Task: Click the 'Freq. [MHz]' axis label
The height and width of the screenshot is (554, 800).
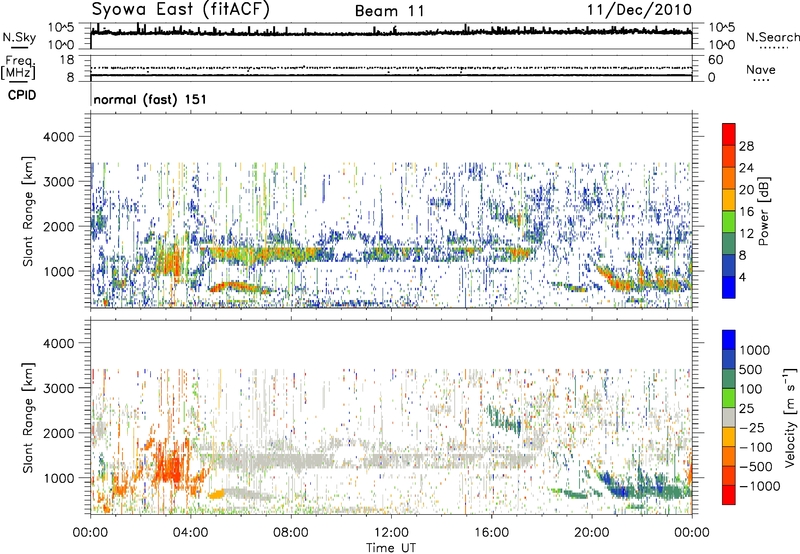Action: (x=18, y=68)
